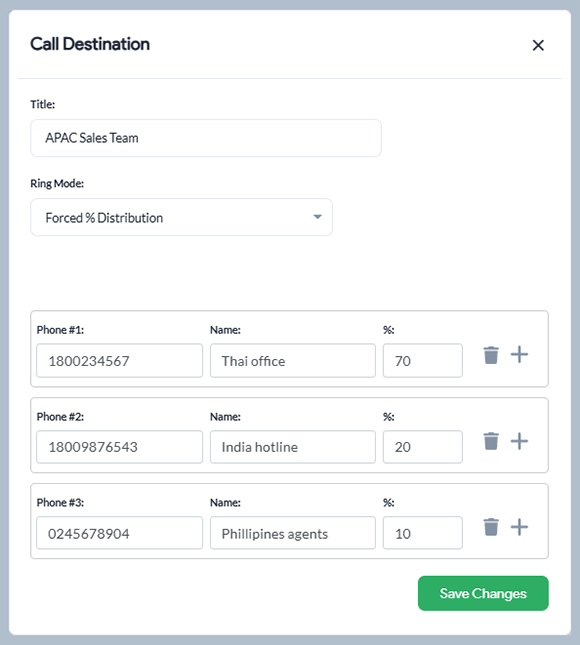580x645 pixels.
Task: Edit percentage field showing 70
Action: tap(422, 361)
